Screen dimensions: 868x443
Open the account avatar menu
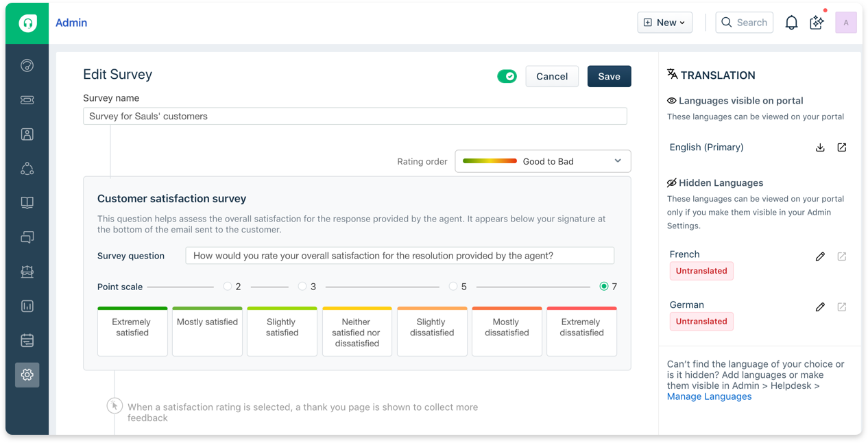(x=846, y=22)
